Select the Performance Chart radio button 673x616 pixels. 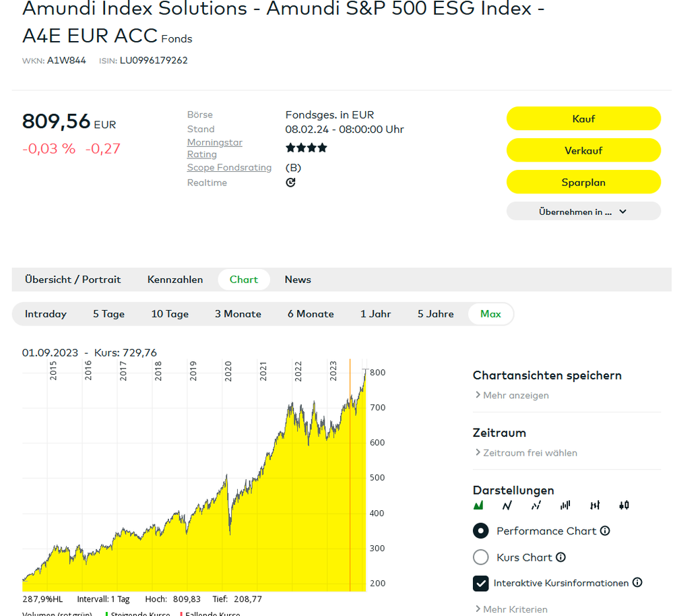tap(481, 531)
